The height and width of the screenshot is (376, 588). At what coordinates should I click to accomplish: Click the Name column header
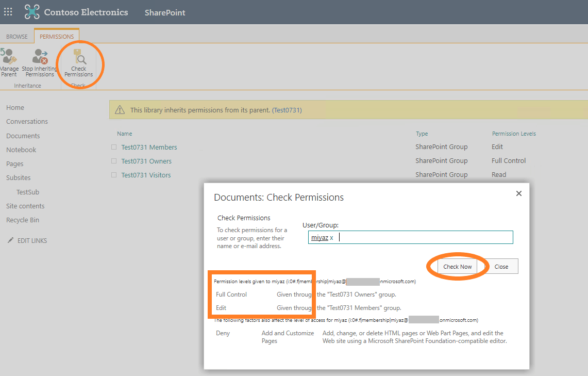(x=125, y=134)
